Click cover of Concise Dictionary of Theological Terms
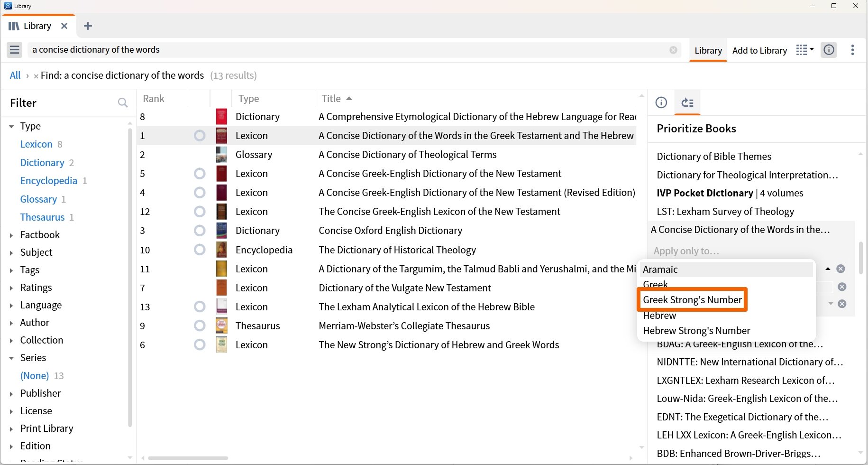Image resolution: width=868 pixels, height=465 pixels. click(x=221, y=155)
